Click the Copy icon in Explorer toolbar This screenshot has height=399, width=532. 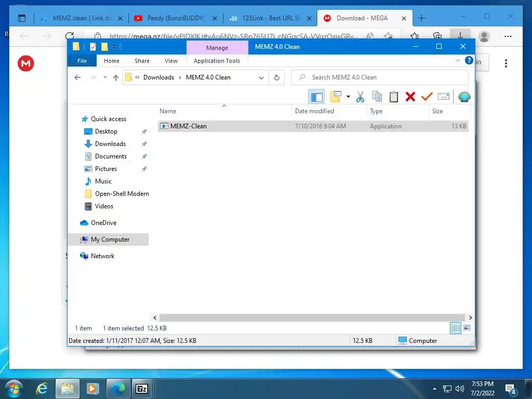click(377, 97)
